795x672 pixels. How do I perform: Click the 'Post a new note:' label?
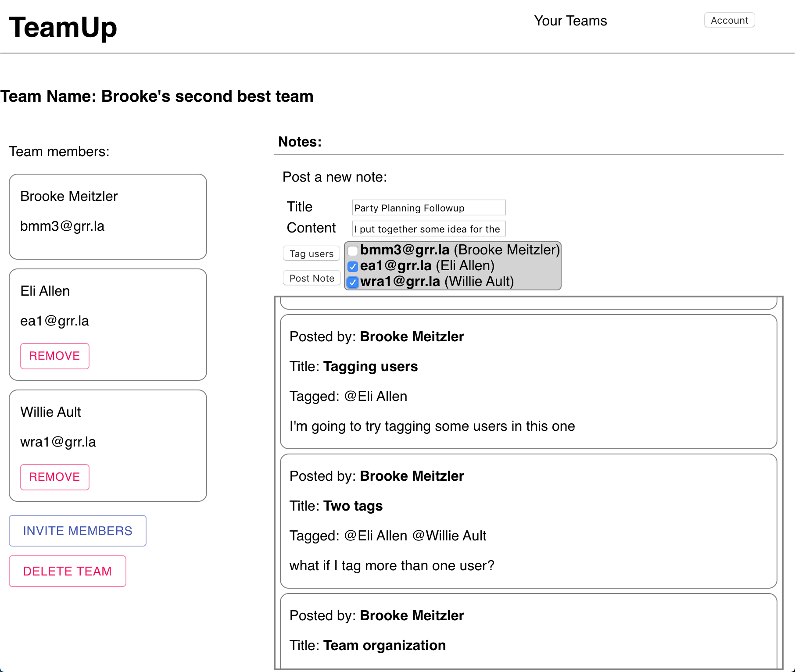click(x=335, y=177)
